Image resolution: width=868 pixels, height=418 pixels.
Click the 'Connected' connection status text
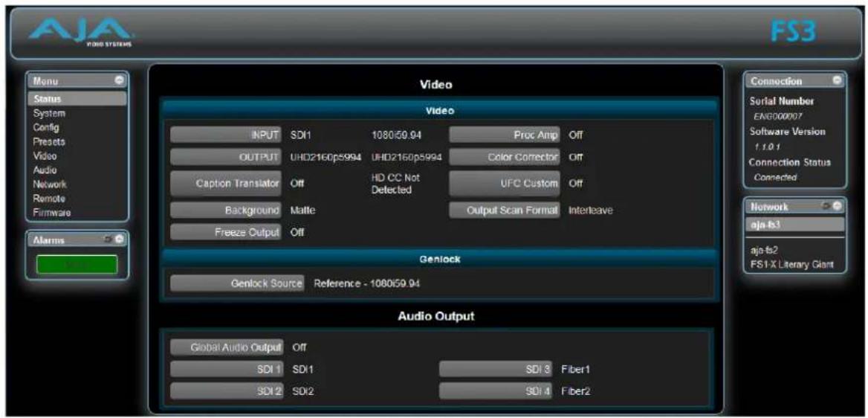(x=774, y=177)
